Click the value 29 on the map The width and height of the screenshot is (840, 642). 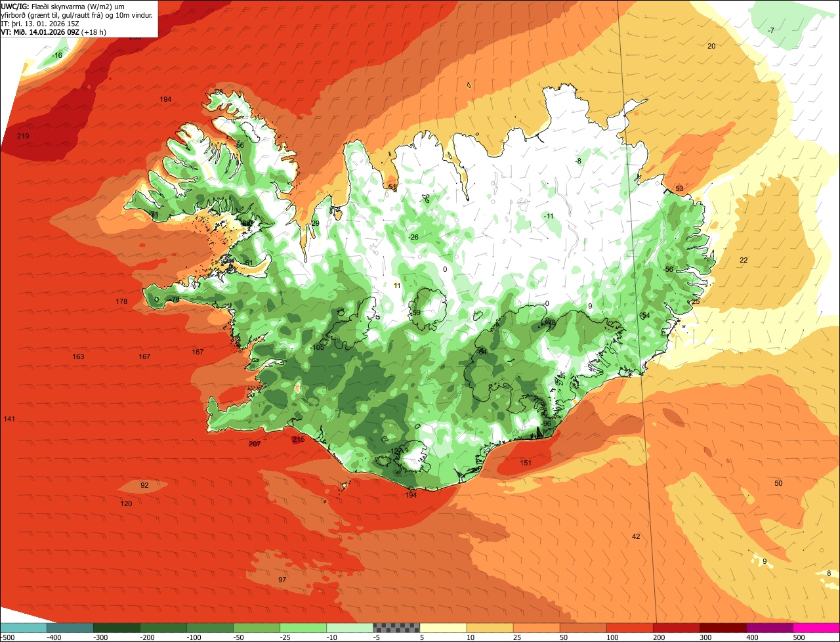click(x=315, y=223)
